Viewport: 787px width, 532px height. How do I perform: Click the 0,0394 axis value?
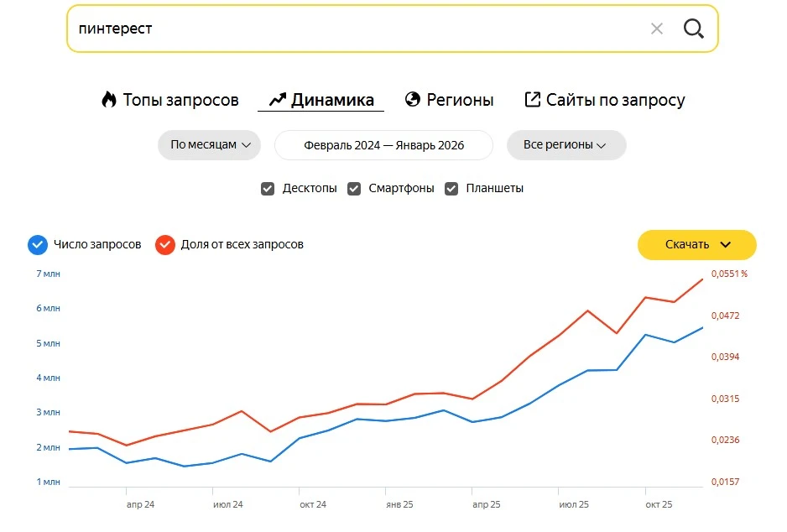(x=725, y=357)
